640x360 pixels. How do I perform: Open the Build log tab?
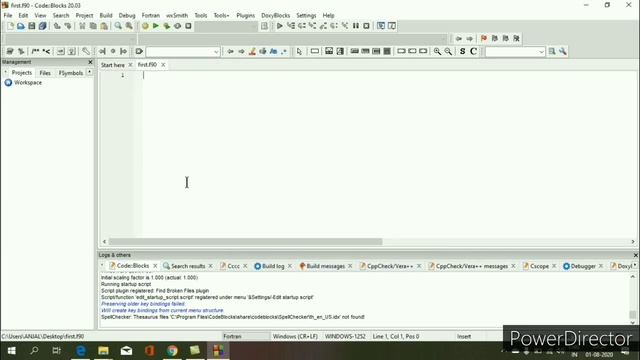pos(273,266)
